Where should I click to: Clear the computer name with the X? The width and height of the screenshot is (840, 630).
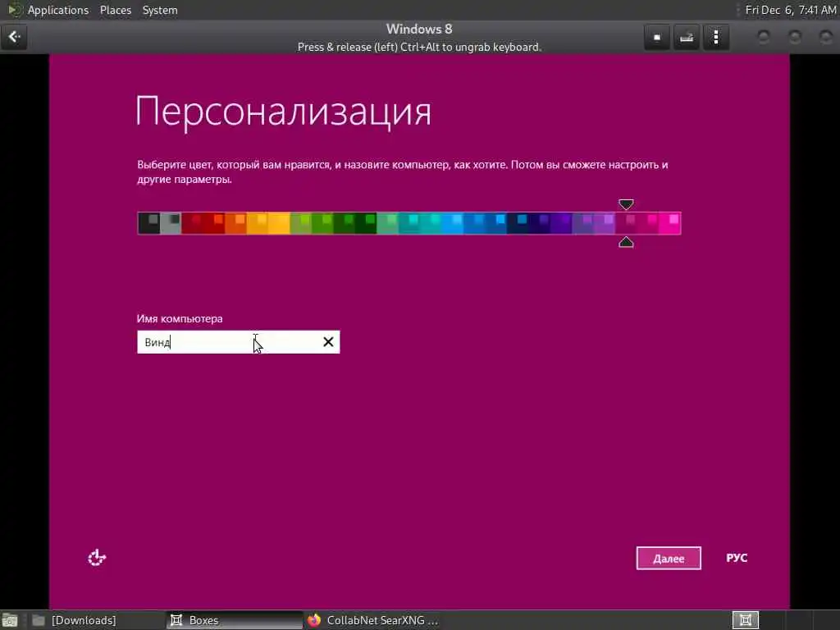tap(328, 342)
